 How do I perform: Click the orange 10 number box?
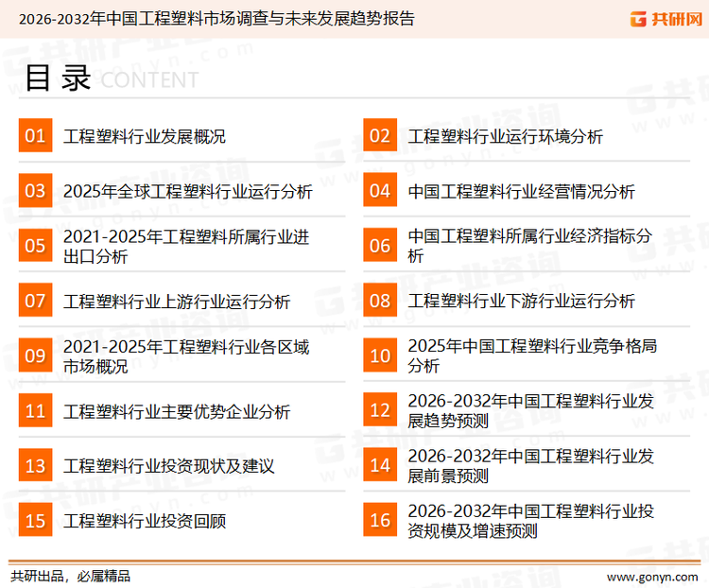380,355
